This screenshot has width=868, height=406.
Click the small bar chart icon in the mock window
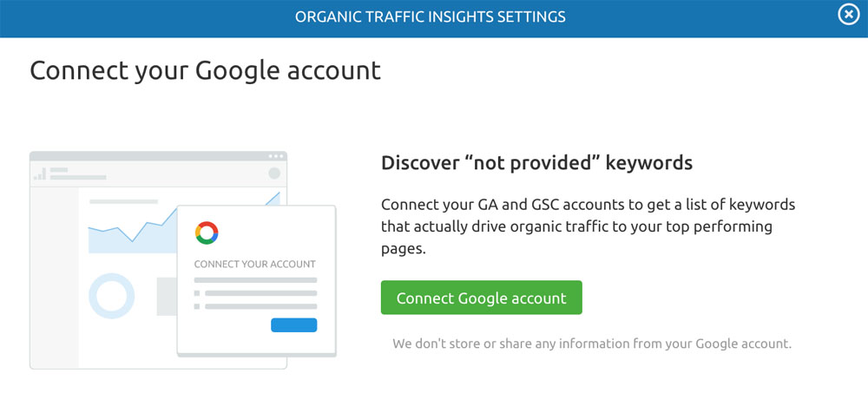(40, 174)
